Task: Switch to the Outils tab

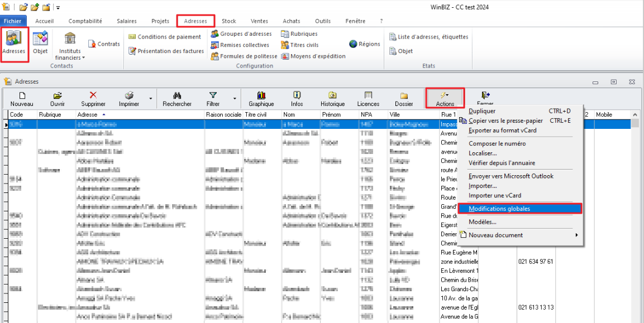Action: point(323,21)
